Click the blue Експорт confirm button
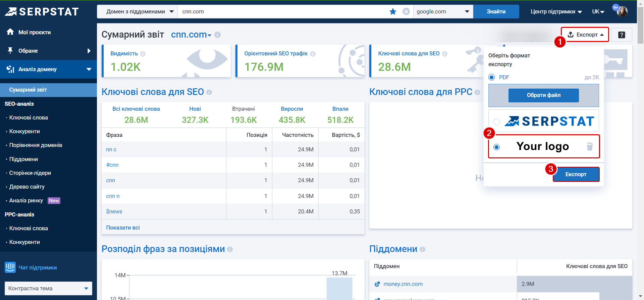Screen dimensions: 644x300 [x=576, y=174]
